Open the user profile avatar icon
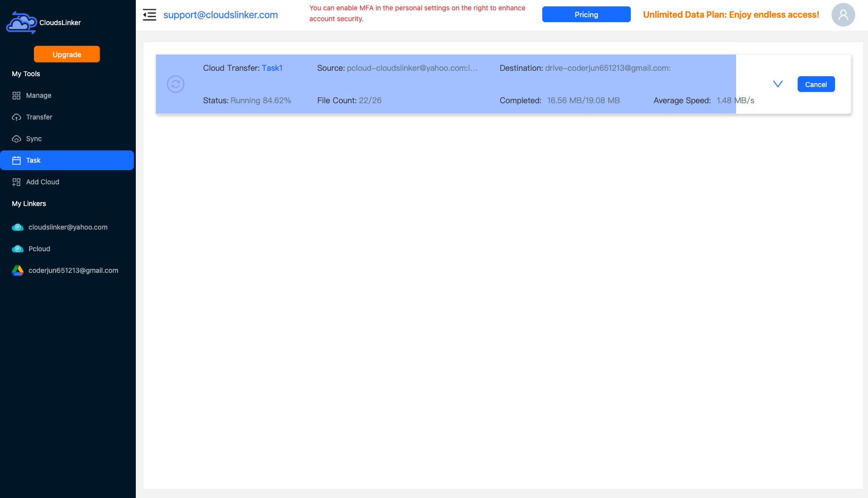 click(843, 15)
